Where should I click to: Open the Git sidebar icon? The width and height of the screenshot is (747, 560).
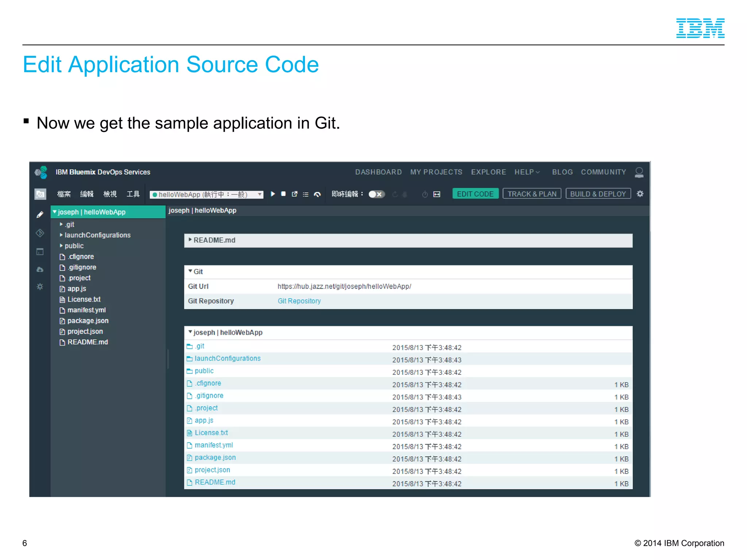[40, 233]
